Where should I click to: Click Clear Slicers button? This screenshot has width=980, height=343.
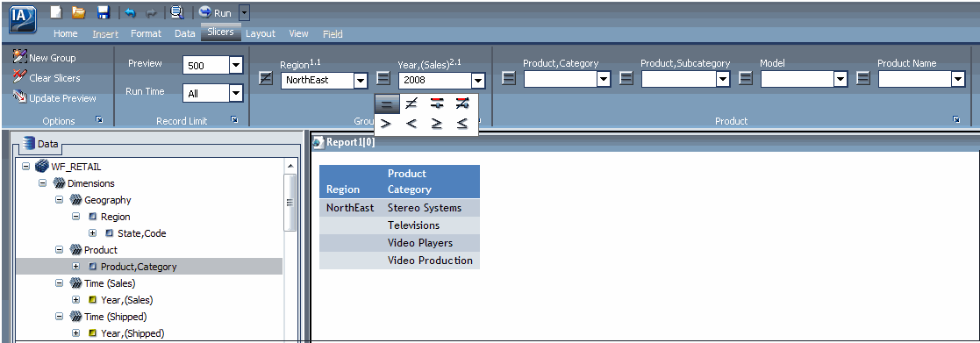coord(46,78)
